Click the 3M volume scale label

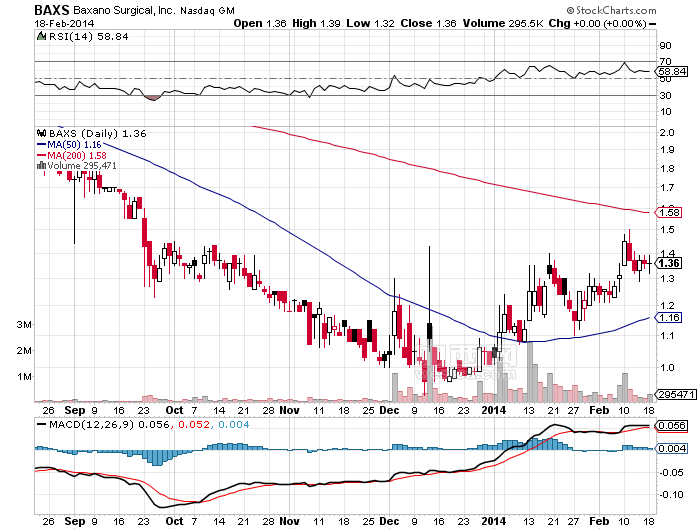click(24, 325)
